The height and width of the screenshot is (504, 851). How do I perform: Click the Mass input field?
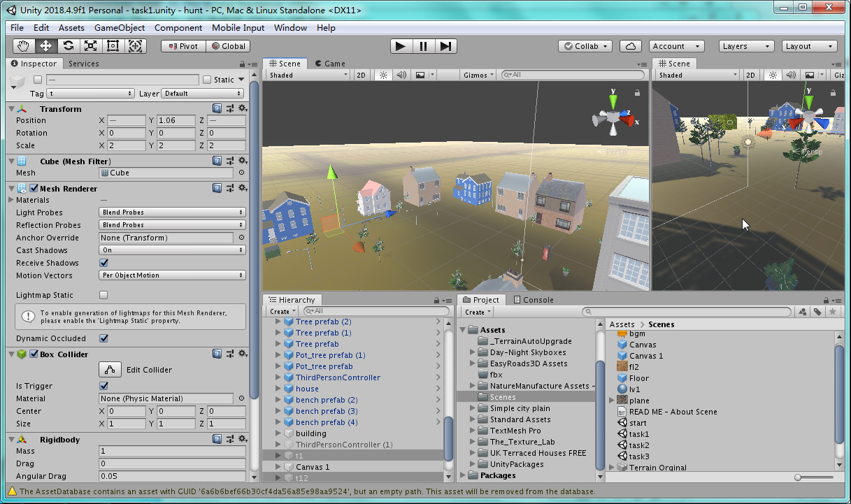pos(172,452)
